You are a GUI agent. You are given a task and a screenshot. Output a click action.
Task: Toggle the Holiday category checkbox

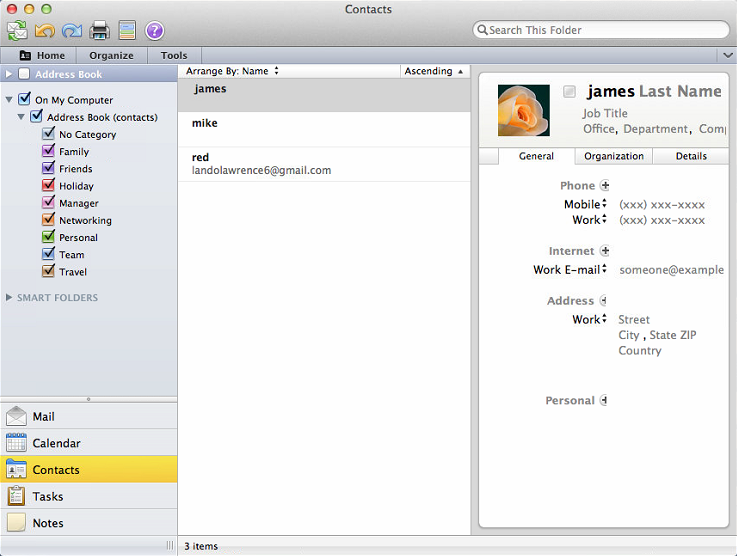point(48,186)
